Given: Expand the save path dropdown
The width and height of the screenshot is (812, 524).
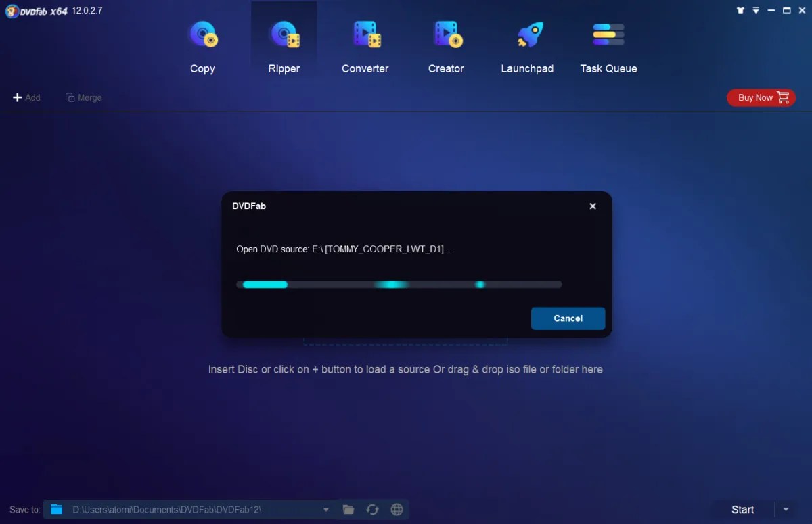Looking at the screenshot, I should pyautogui.click(x=325, y=509).
